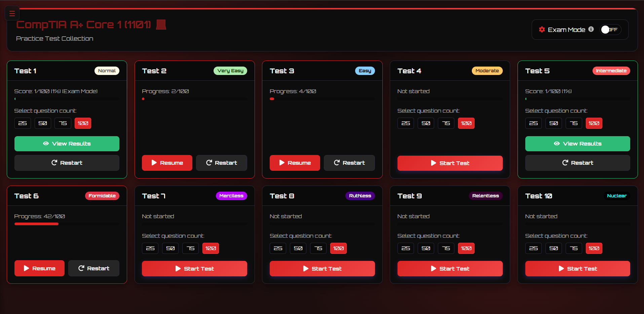Select 75 questions for Test 8
The image size is (644, 314).
tap(318, 248)
